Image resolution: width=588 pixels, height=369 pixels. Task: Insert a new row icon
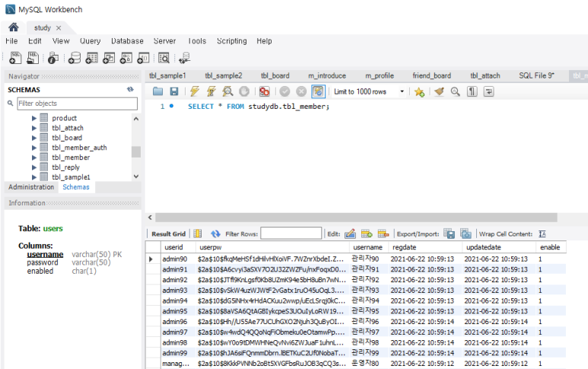367,234
